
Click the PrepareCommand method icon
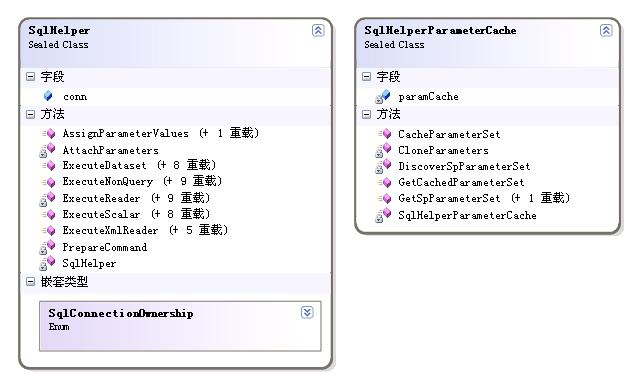[48, 247]
